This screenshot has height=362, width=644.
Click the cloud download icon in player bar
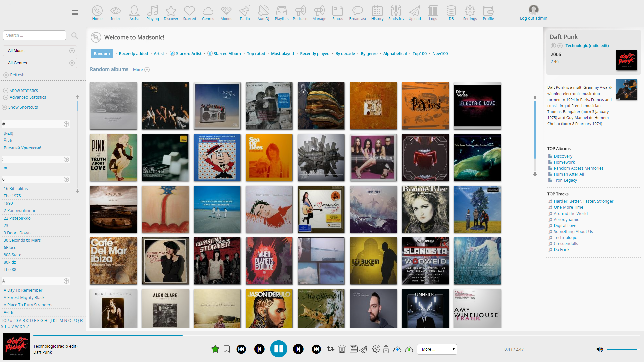coord(409,349)
